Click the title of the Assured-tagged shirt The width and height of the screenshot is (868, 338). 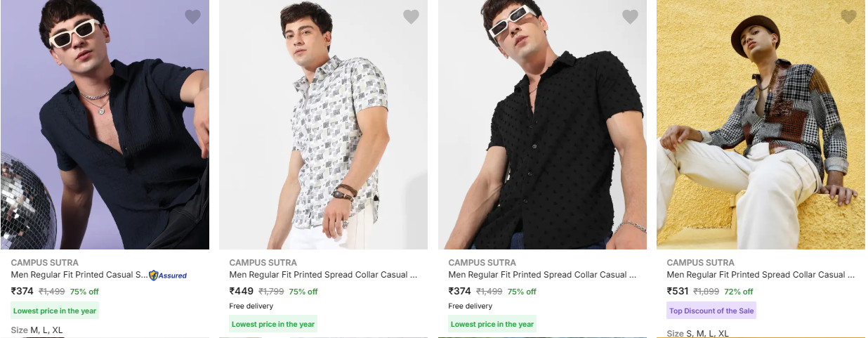79,275
